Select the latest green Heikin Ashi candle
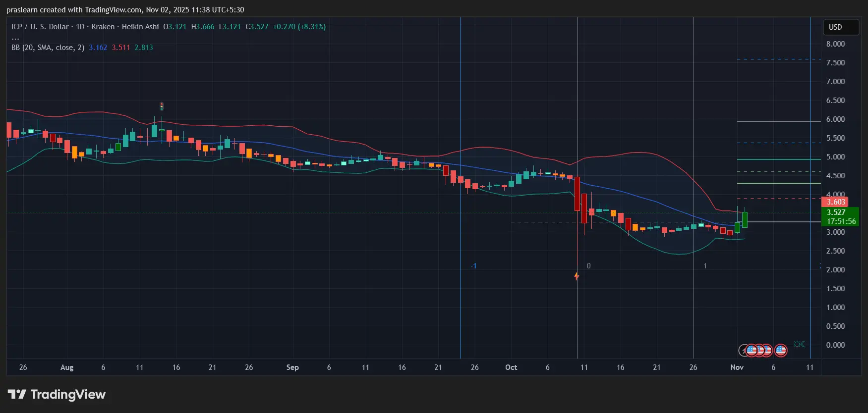The height and width of the screenshot is (413, 868). [745, 219]
